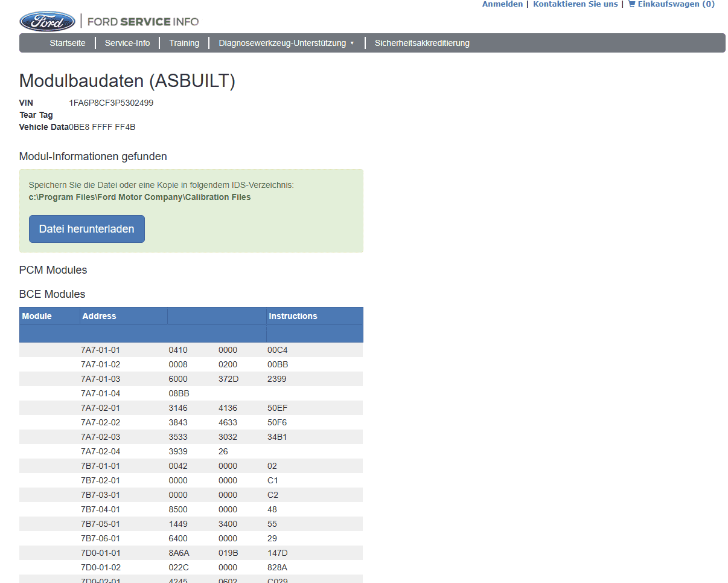Click value 2399 in the 7A7-01-03 row

point(277,379)
